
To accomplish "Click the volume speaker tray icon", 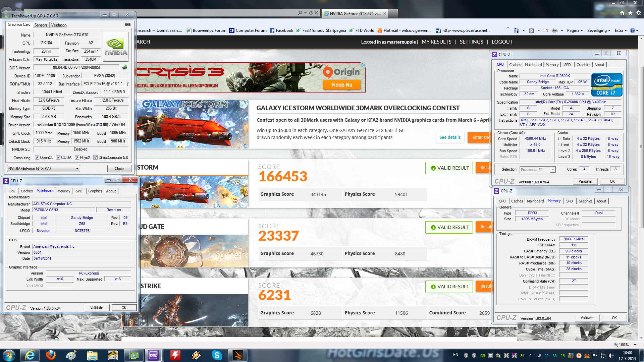I will click(611, 356).
